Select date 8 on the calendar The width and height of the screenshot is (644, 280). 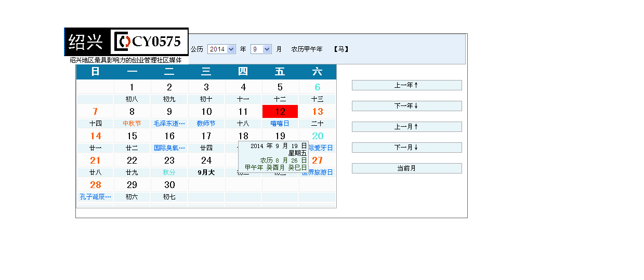click(x=132, y=112)
